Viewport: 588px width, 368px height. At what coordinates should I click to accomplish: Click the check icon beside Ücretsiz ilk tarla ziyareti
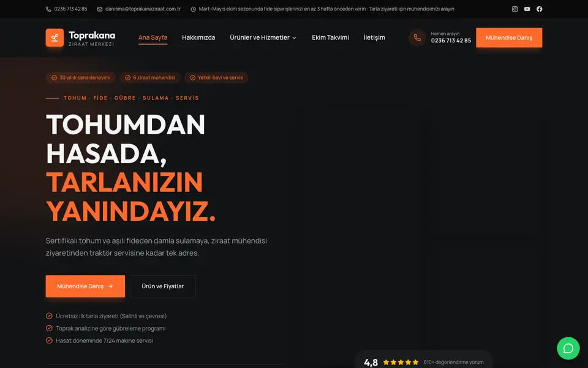click(x=49, y=316)
